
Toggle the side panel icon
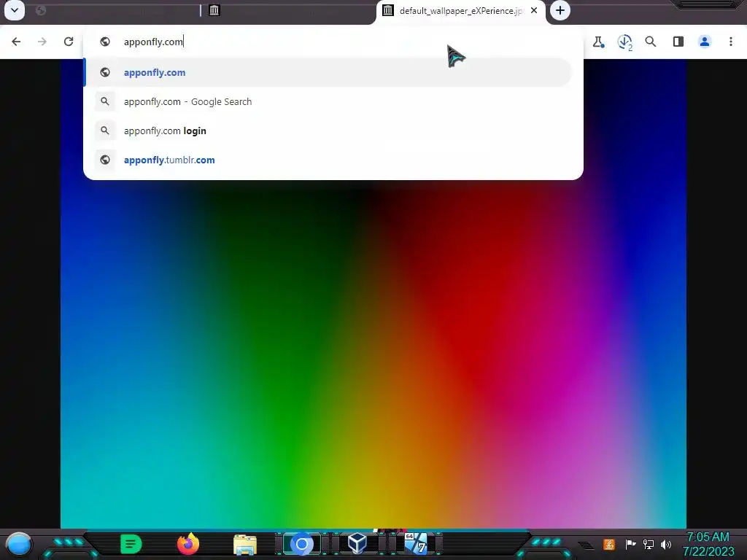click(x=678, y=42)
